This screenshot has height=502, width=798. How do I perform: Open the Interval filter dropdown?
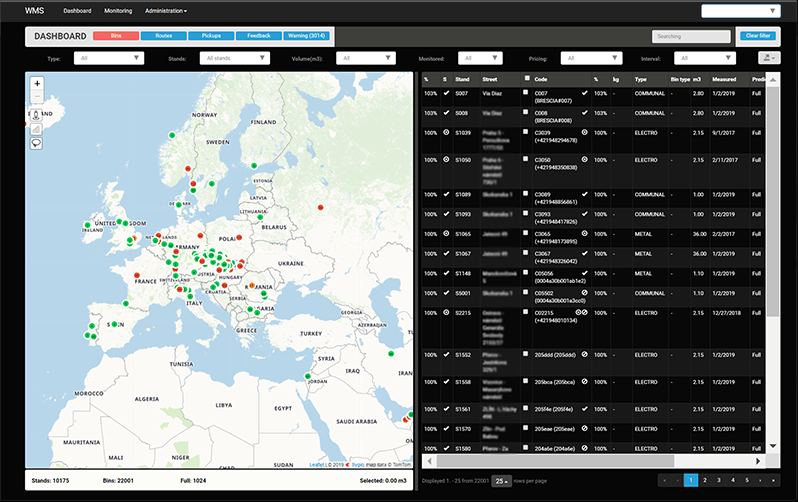point(705,58)
